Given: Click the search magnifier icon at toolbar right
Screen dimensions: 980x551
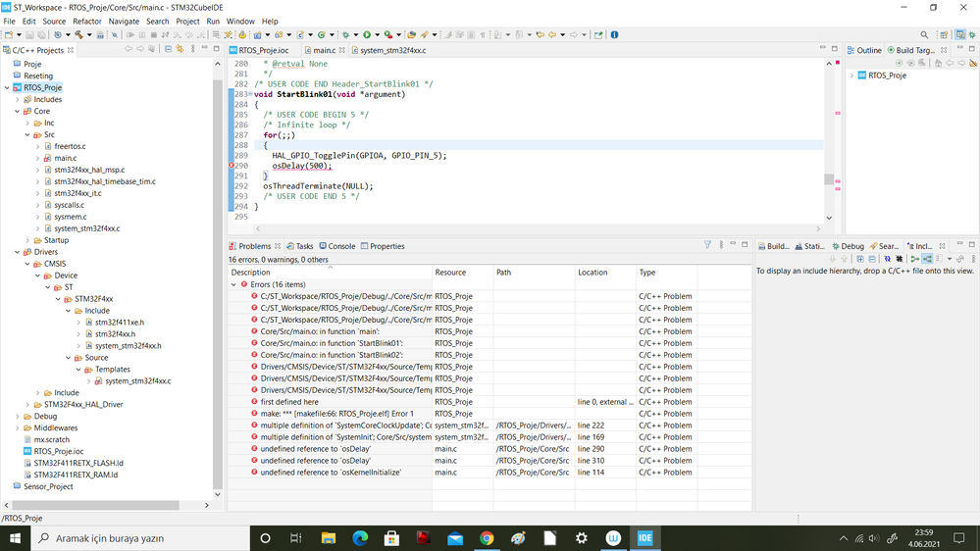Looking at the screenshot, I should tap(924, 34).
